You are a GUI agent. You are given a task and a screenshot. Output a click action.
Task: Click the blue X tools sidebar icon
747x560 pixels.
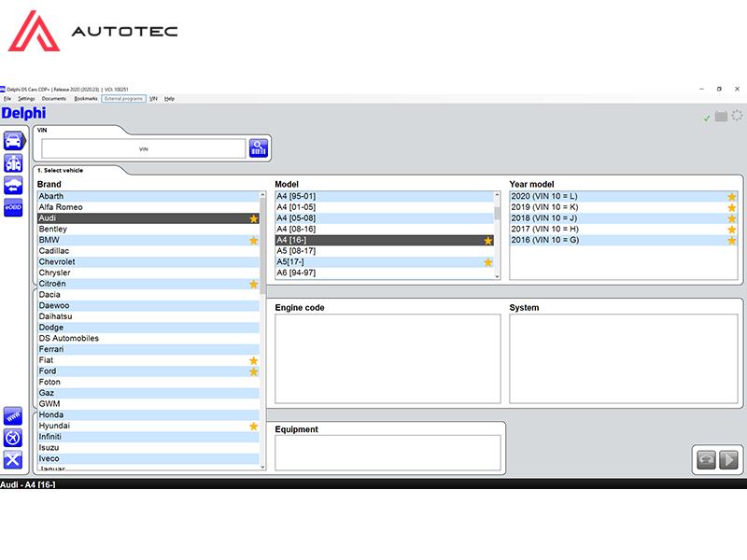[x=13, y=459]
